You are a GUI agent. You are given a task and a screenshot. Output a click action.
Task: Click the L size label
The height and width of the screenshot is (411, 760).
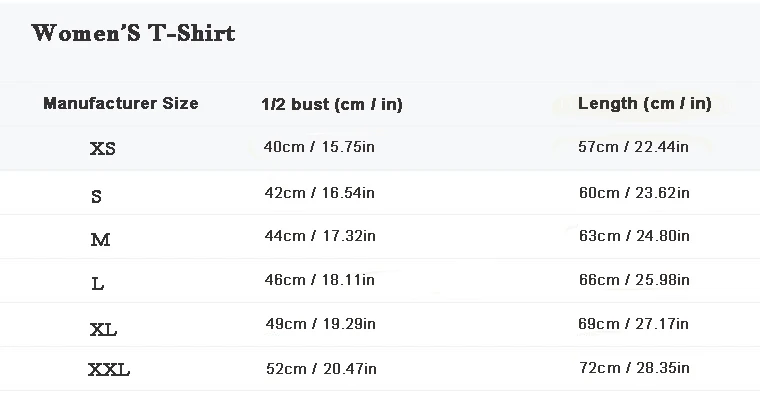click(97, 284)
